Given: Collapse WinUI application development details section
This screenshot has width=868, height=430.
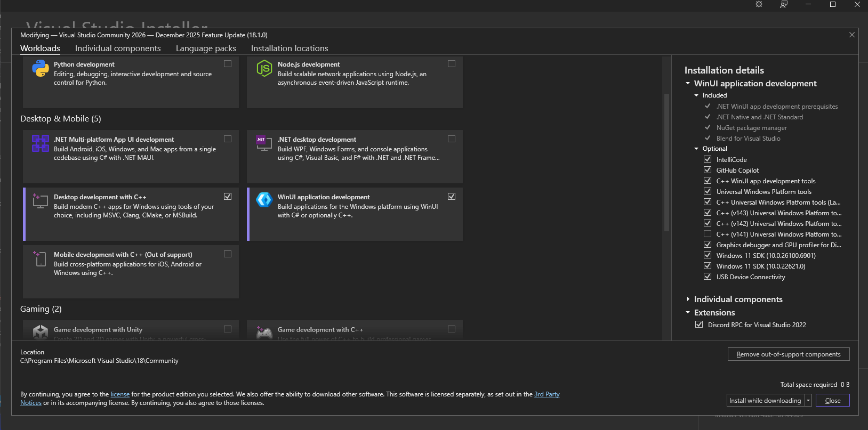Looking at the screenshot, I should point(688,84).
